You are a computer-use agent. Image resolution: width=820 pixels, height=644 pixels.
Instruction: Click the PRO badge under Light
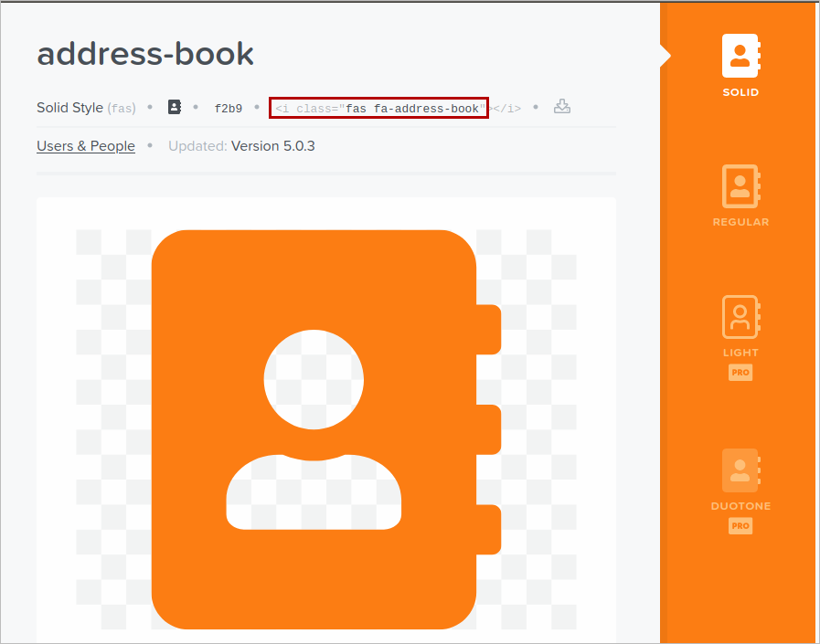[740, 373]
